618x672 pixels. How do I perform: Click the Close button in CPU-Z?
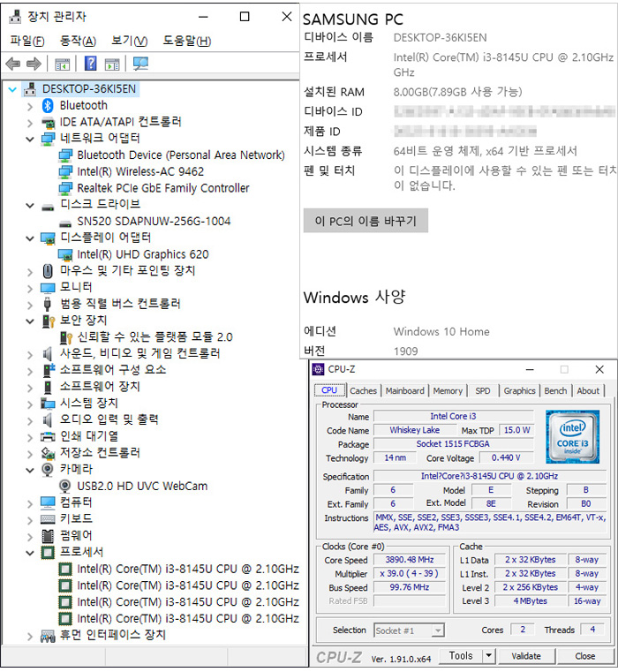[585, 656]
